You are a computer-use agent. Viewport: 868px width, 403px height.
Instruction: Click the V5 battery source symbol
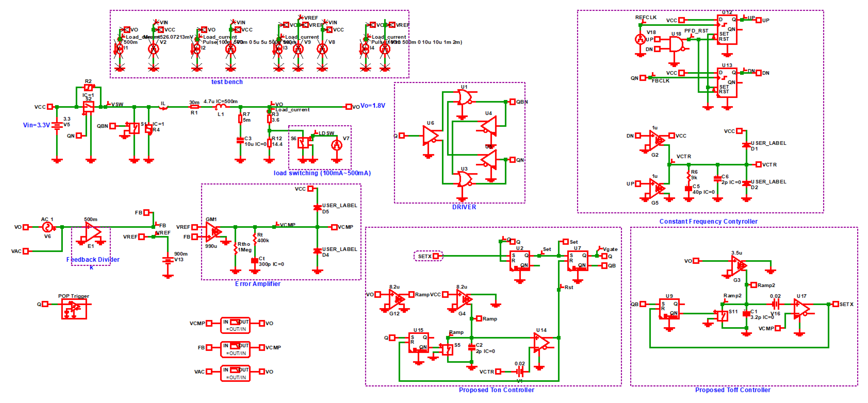pyautogui.click(x=57, y=125)
